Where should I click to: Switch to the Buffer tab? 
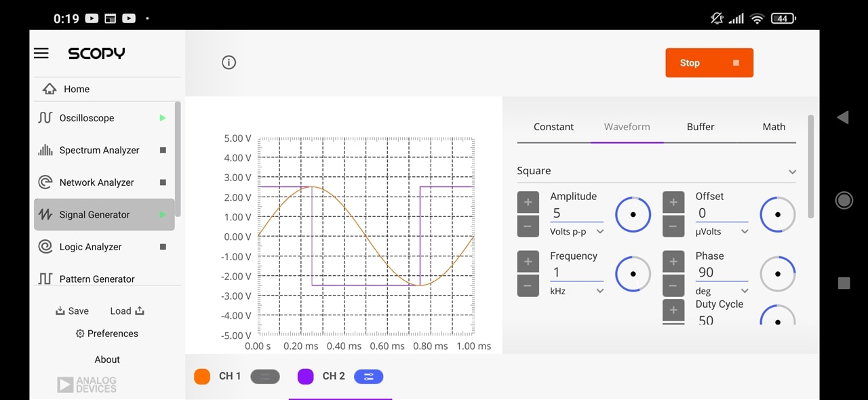[x=701, y=127]
